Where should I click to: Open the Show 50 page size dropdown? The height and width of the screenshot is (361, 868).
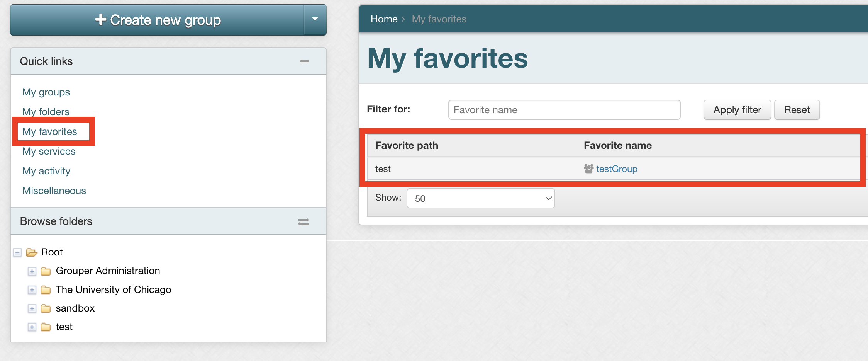coord(481,198)
